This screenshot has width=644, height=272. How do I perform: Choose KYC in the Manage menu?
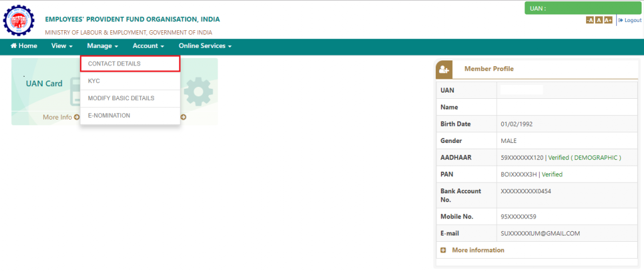pyautogui.click(x=130, y=81)
